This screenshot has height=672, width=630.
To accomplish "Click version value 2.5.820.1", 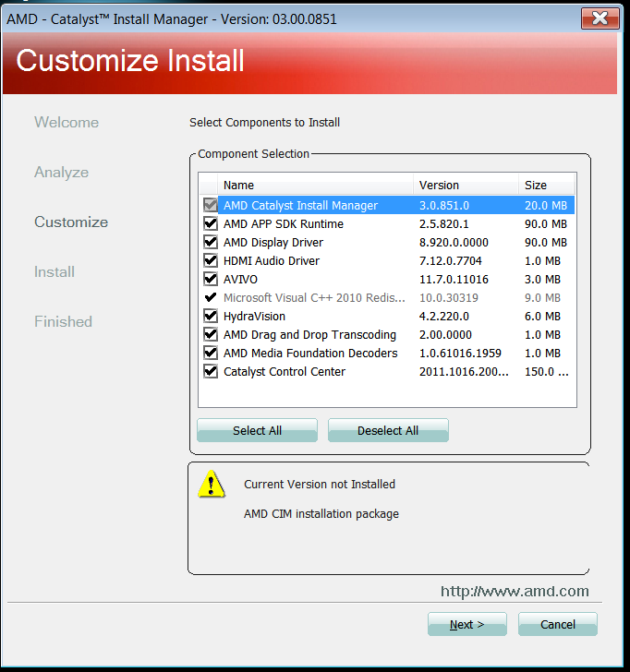I will 444,223.
